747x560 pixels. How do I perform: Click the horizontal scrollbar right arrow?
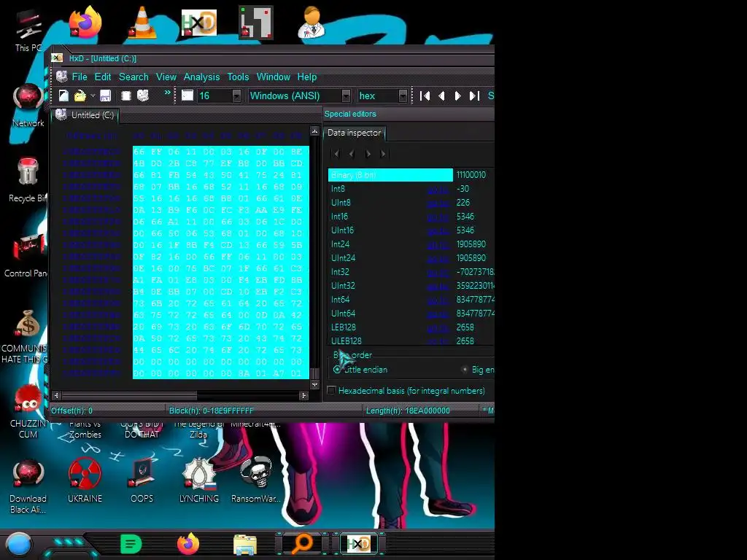[x=304, y=395]
